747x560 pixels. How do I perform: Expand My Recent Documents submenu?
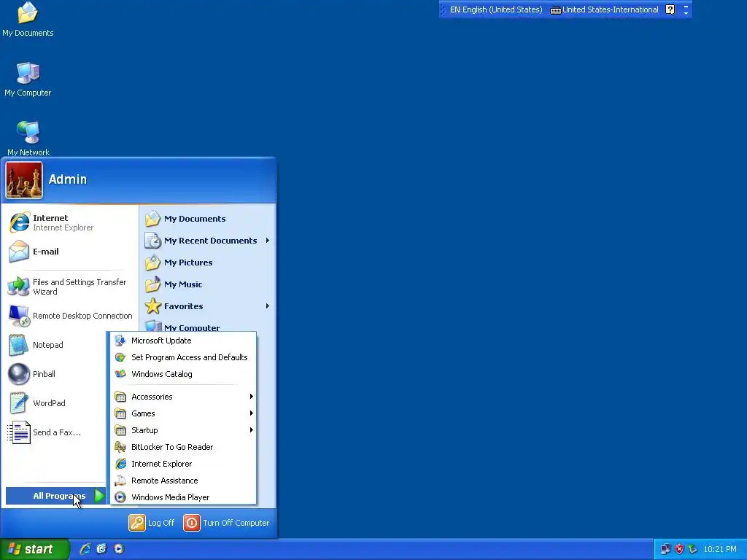pos(208,241)
